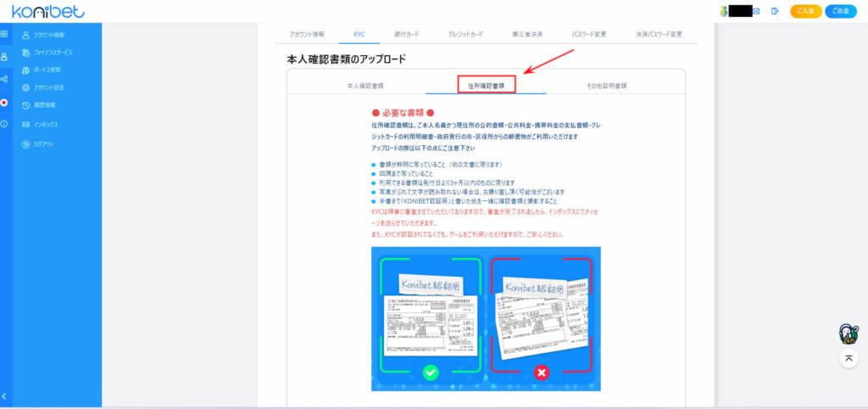Click the logout icon beside ログアウト

[x=25, y=144]
